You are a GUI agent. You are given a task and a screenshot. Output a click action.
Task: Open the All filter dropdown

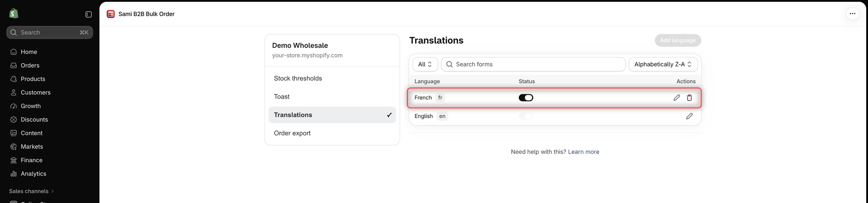coord(425,64)
